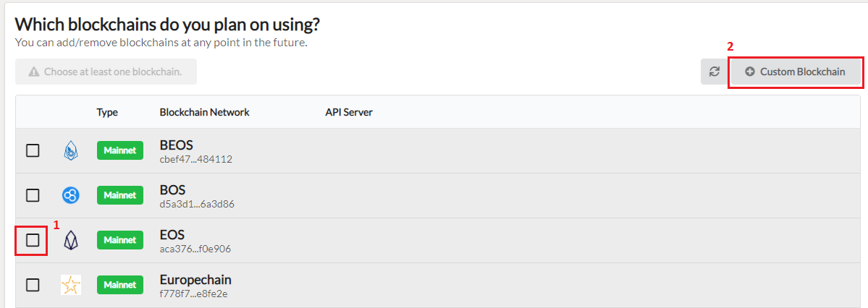Click the Mainnet badge on BEOS row

120,150
